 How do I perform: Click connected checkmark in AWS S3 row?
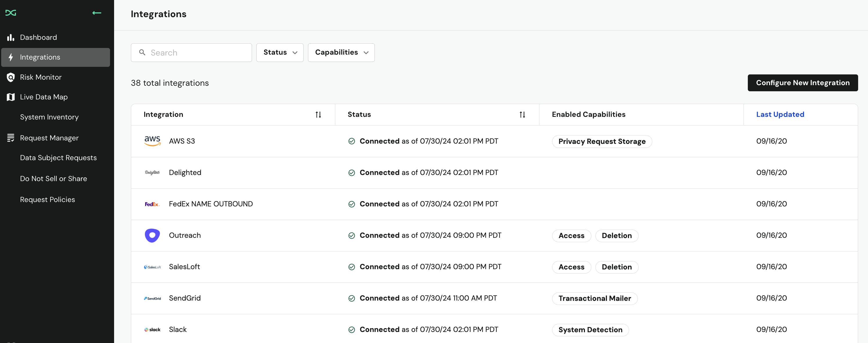coord(352,141)
